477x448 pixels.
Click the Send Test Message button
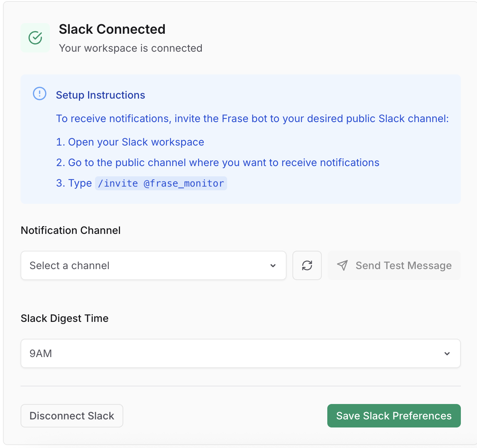pos(394,265)
